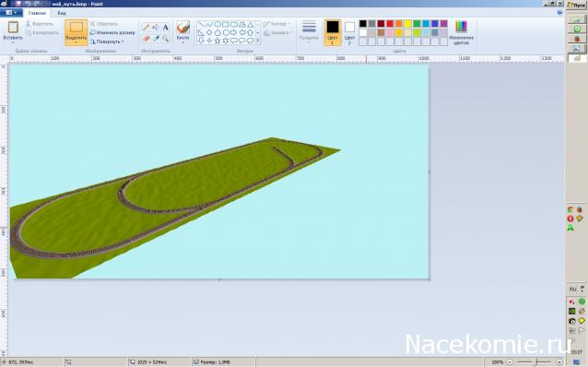This screenshot has height=367, width=588.
Task: Click Resize (Изменить размер) button
Action: (112, 32)
